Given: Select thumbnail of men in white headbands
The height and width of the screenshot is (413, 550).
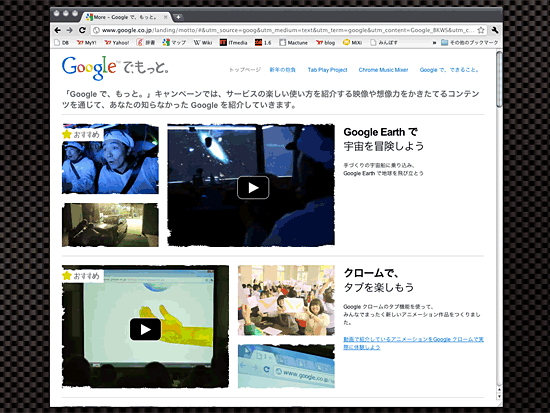Looking at the screenshot, I should tap(110, 159).
